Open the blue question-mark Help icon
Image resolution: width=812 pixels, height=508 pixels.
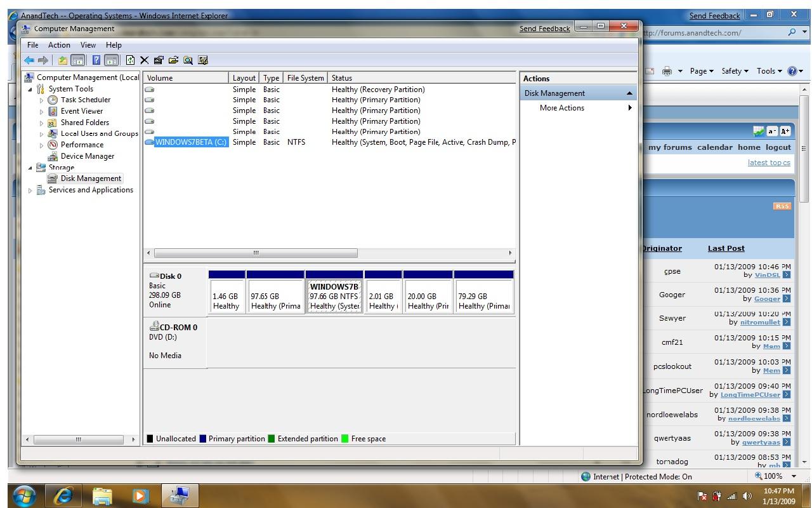96,60
